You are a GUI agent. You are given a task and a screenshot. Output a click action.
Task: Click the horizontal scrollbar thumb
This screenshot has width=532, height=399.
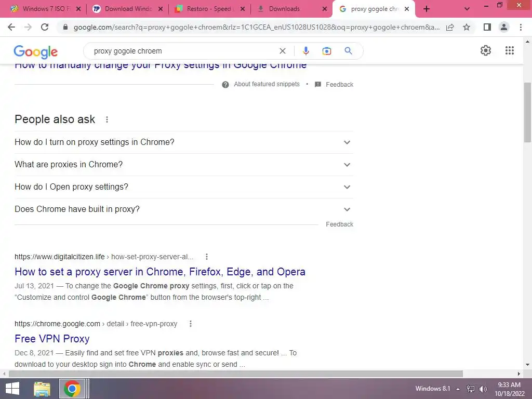235,374
